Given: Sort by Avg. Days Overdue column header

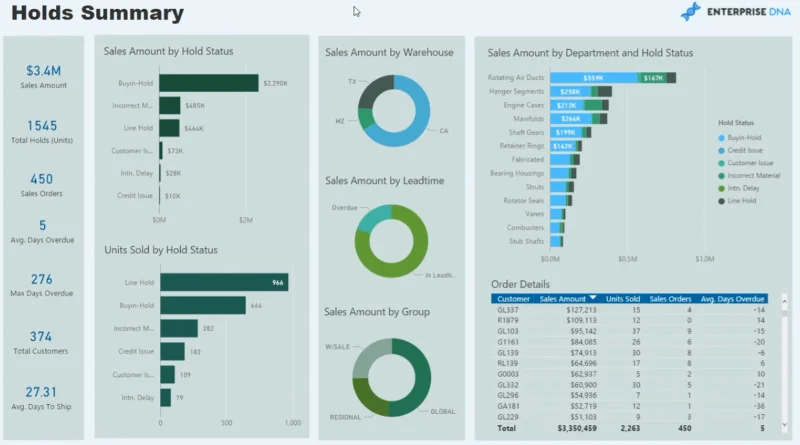Looking at the screenshot, I should pos(732,299).
